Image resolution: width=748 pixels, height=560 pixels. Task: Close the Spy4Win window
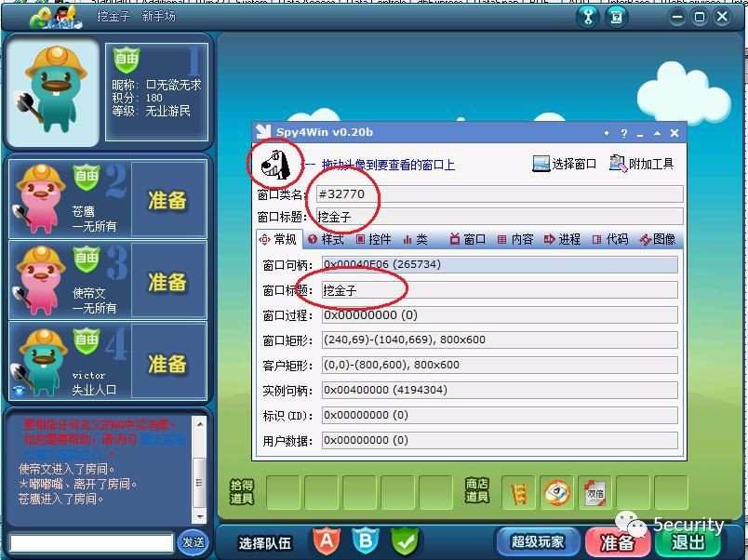675,133
